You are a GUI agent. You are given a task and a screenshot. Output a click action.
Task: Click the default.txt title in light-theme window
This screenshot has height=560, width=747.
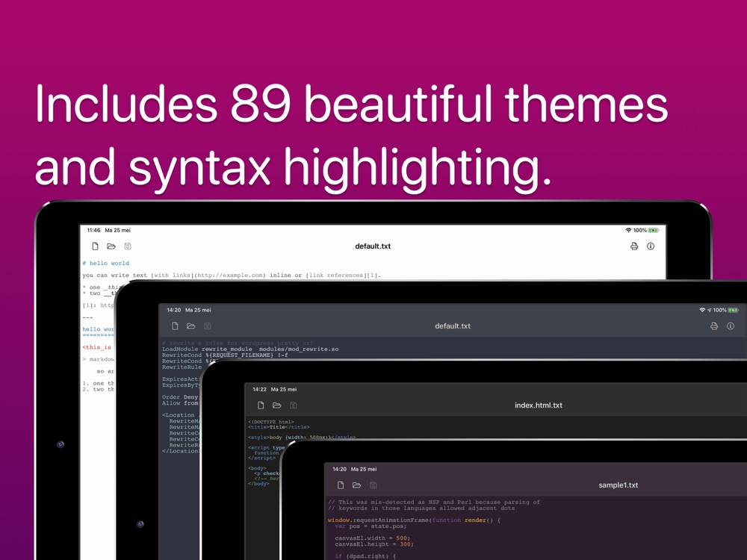373,246
